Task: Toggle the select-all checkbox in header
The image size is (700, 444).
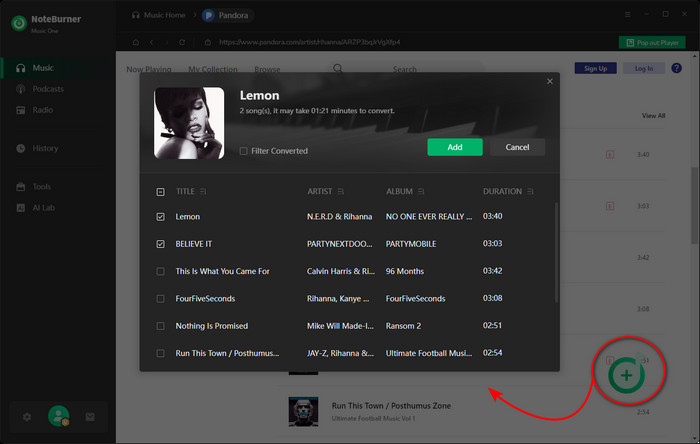Action: [x=160, y=192]
